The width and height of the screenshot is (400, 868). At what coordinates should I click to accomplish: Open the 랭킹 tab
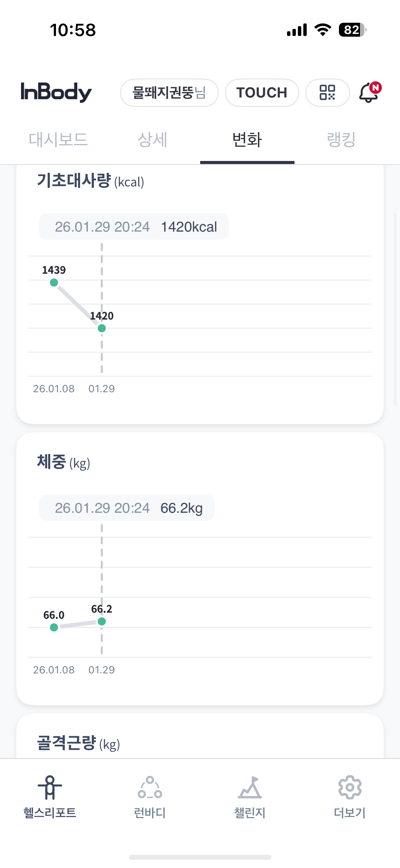tap(341, 140)
